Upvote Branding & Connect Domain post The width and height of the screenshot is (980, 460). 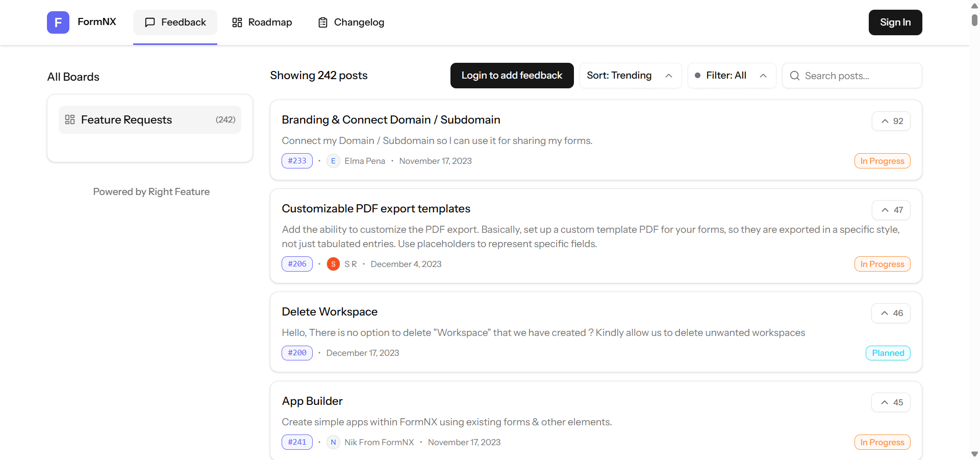[891, 122]
